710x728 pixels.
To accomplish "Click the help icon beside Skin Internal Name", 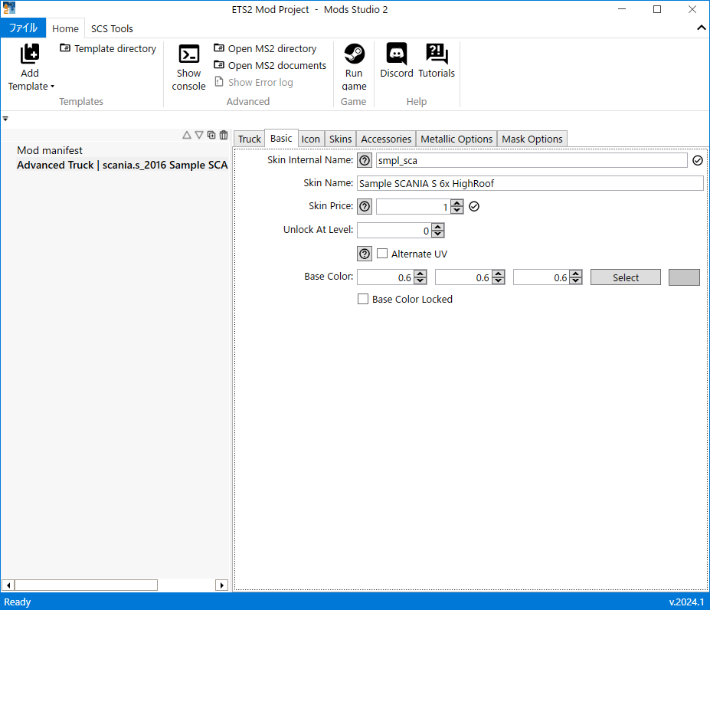I will click(x=365, y=161).
